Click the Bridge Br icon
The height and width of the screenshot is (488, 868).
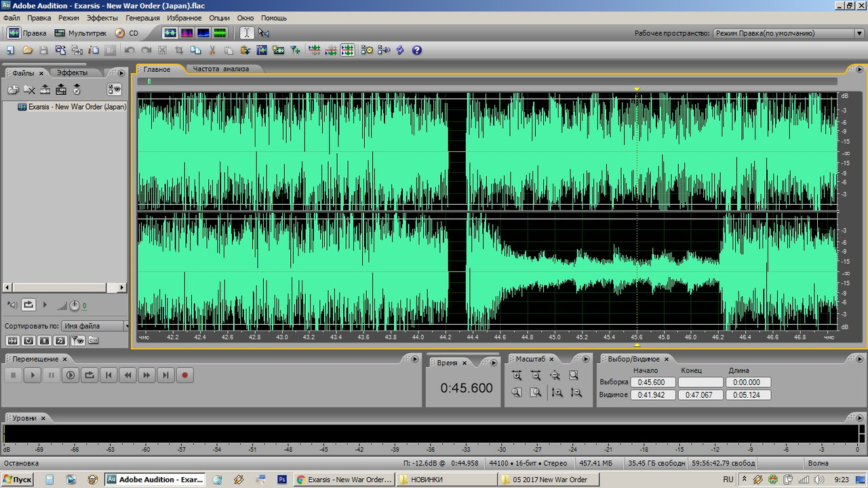[x=110, y=50]
